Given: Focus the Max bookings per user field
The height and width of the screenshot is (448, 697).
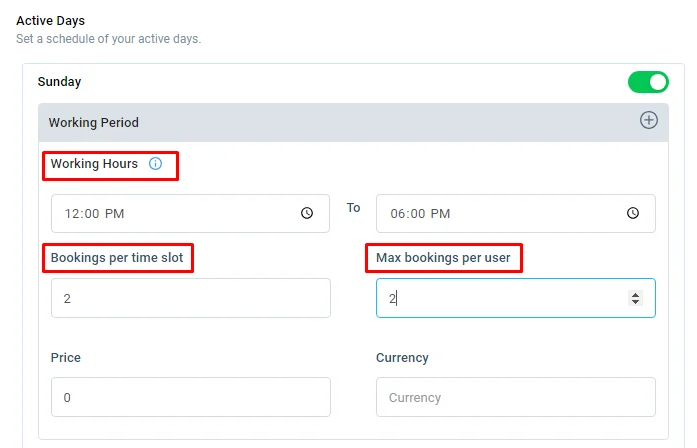Looking at the screenshot, I should click(x=516, y=298).
